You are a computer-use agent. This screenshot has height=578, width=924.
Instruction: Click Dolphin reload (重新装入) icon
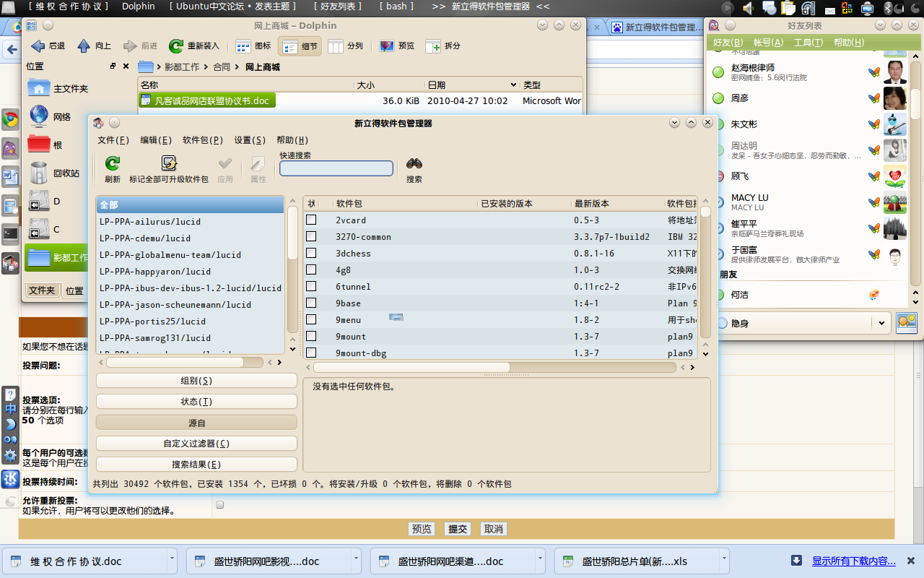(x=176, y=46)
